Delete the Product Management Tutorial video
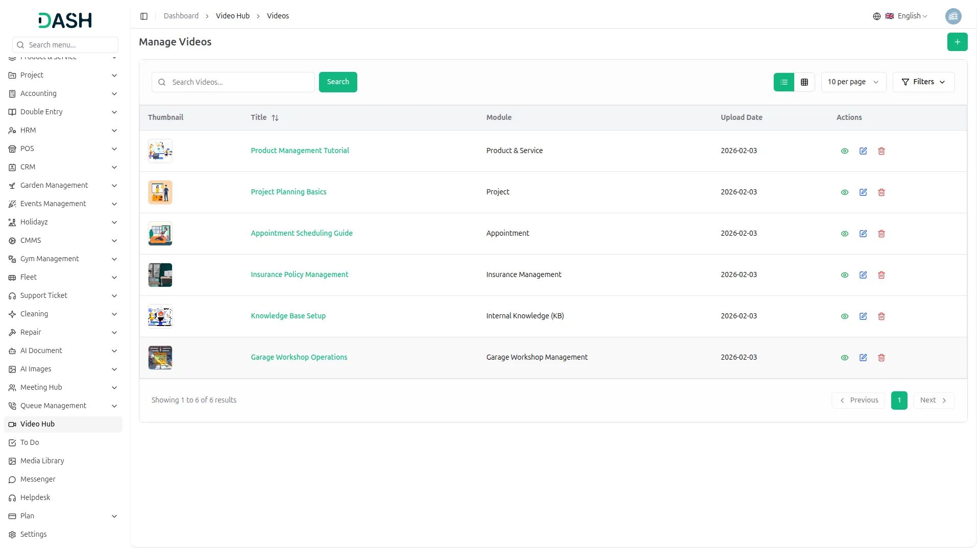The width and height of the screenshot is (980, 551). (x=881, y=151)
